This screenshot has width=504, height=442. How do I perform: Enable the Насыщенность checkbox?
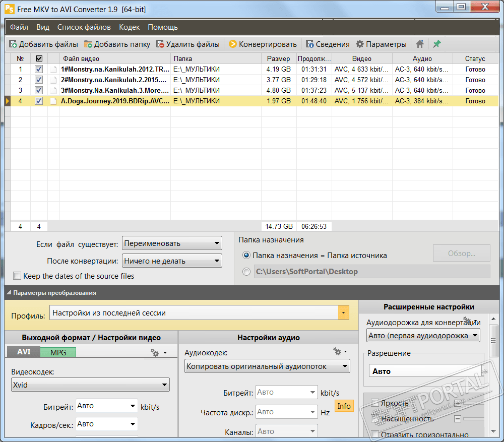[x=375, y=418]
